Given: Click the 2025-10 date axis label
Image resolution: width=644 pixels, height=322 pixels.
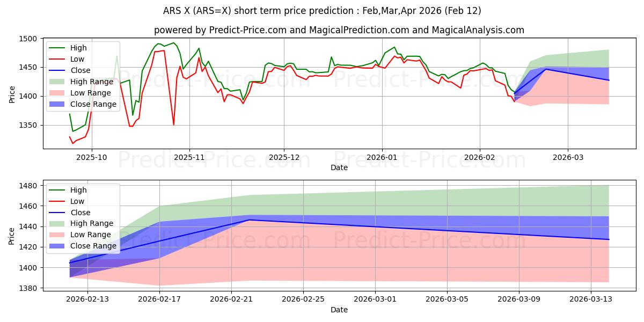Looking at the screenshot, I should 91,158.
